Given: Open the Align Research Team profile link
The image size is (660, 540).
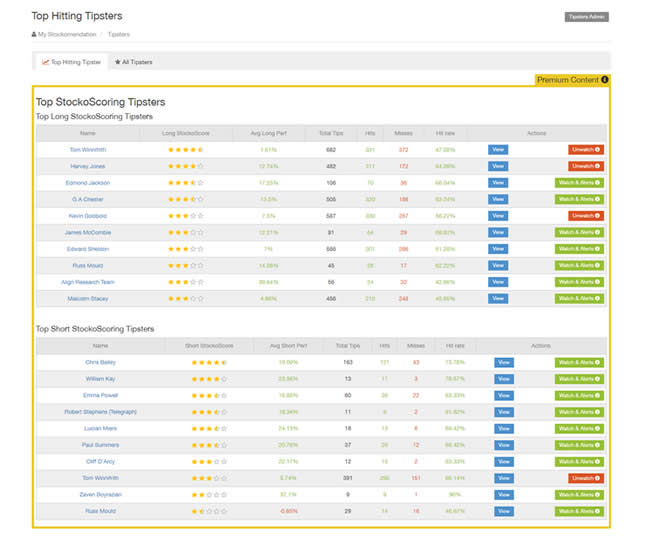Looking at the screenshot, I should click(x=88, y=282).
